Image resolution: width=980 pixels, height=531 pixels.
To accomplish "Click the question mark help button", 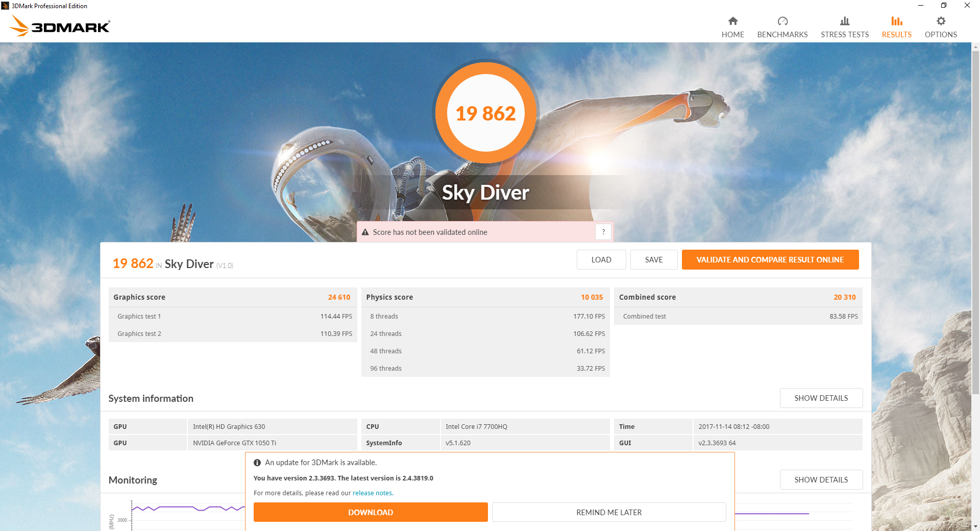I will click(x=603, y=232).
